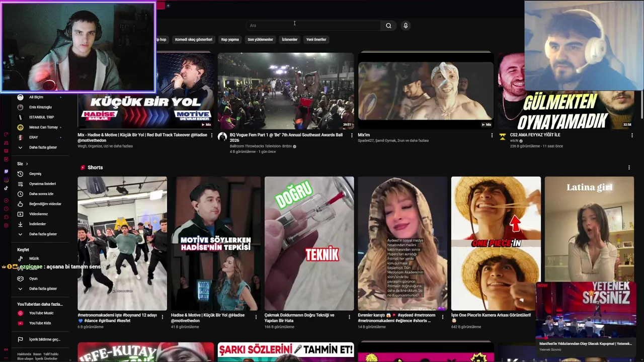Play One Piece'in short thumbnail
The width and height of the screenshot is (644, 362).
(x=496, y=243)
